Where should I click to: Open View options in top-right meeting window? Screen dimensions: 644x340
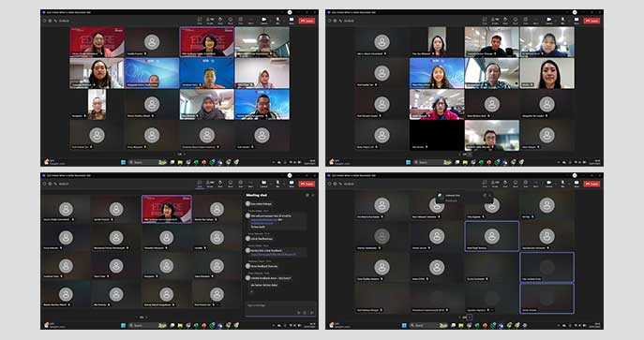(x=526, y=21)
